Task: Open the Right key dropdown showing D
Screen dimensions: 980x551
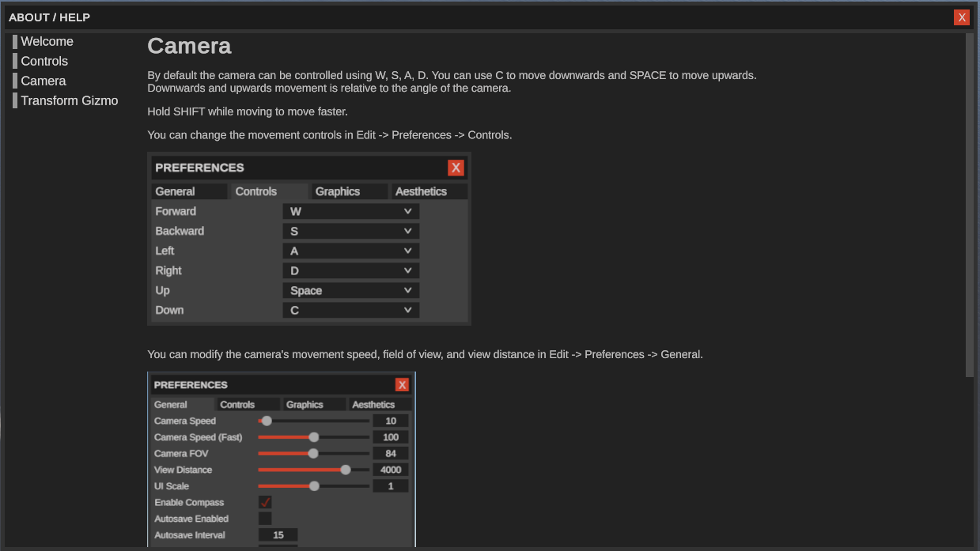Action: (350, 271)
